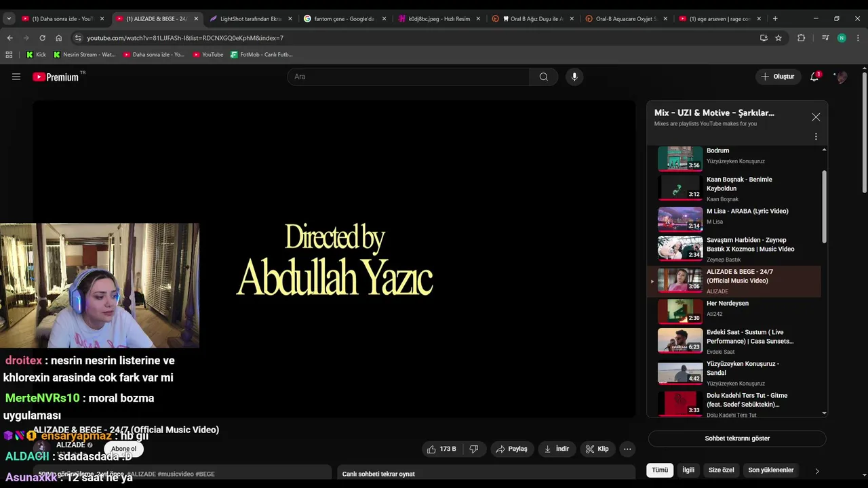Click the search magnifier button
Image resolution: width=868 pixels, height=488 pixels.
point(543,77)
